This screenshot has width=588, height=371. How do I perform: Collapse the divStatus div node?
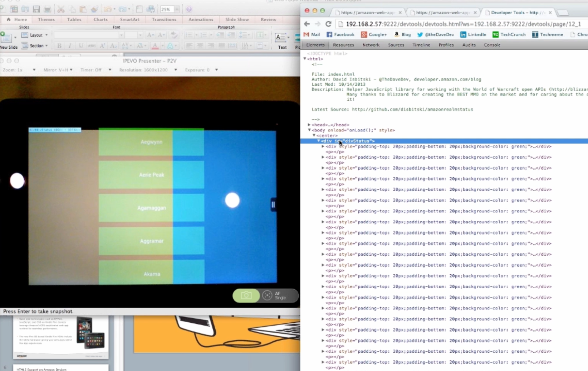(318, 141)
